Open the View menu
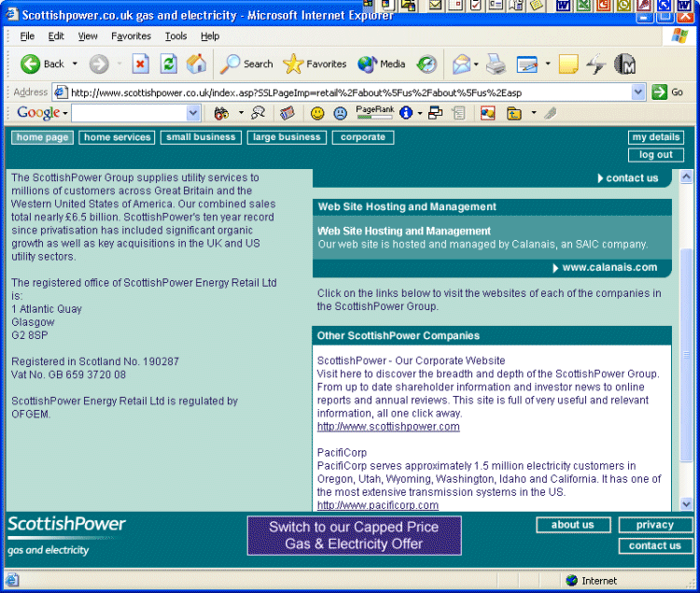This screenshot has width=700, height=593. click(88, 36)
